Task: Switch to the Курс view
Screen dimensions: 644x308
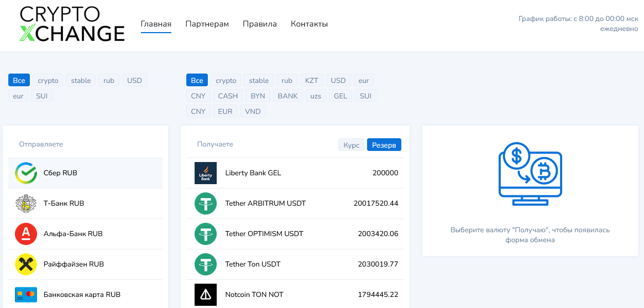Action: click(351, 145)
